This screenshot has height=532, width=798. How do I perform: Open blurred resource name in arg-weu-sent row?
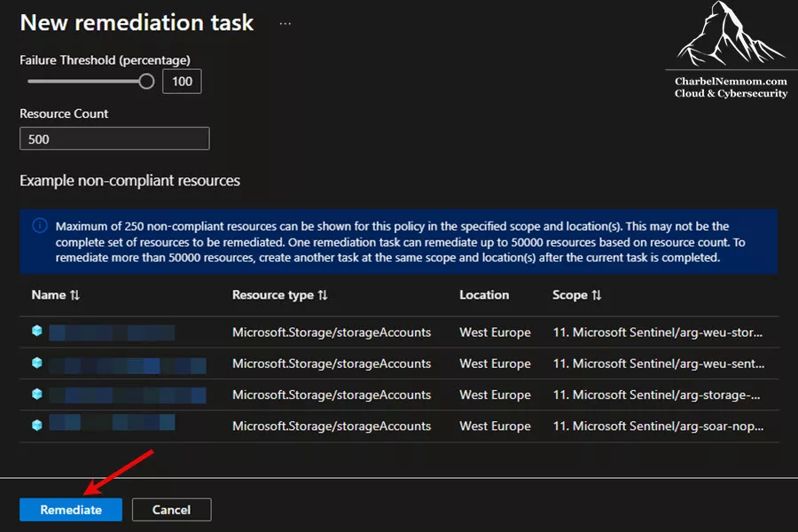[x=128, y=365]
